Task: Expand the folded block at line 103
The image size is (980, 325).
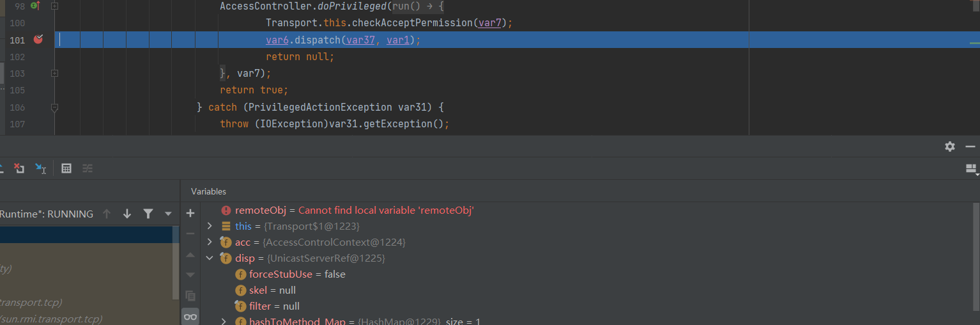Action: click(x=54, y=74)
